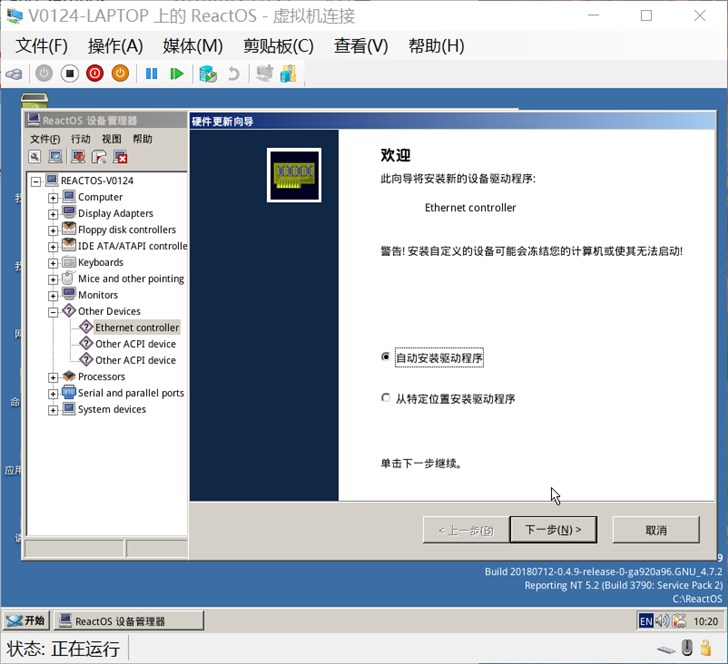Select the System devices tree label
Viewport: 728px width, 664px height.
pos(112,409)
